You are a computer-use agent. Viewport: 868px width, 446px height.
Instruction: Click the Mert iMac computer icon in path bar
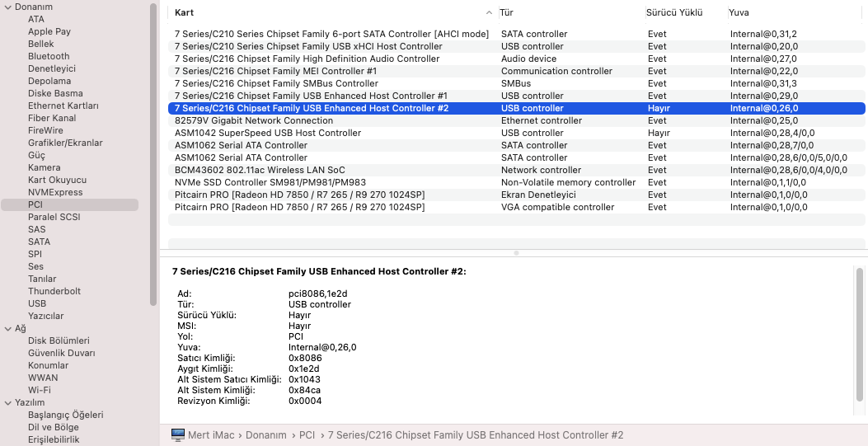point(177,434)
